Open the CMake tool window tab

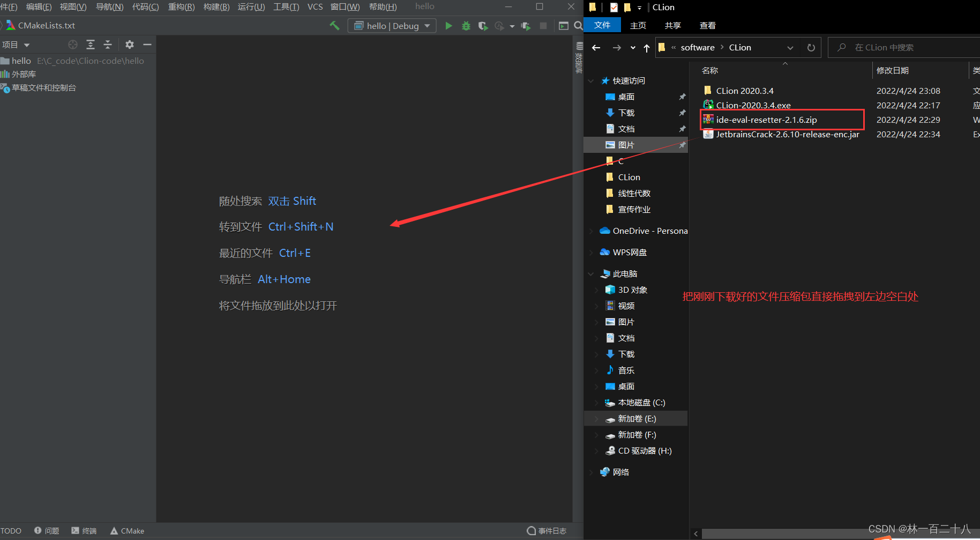(128, 530)
